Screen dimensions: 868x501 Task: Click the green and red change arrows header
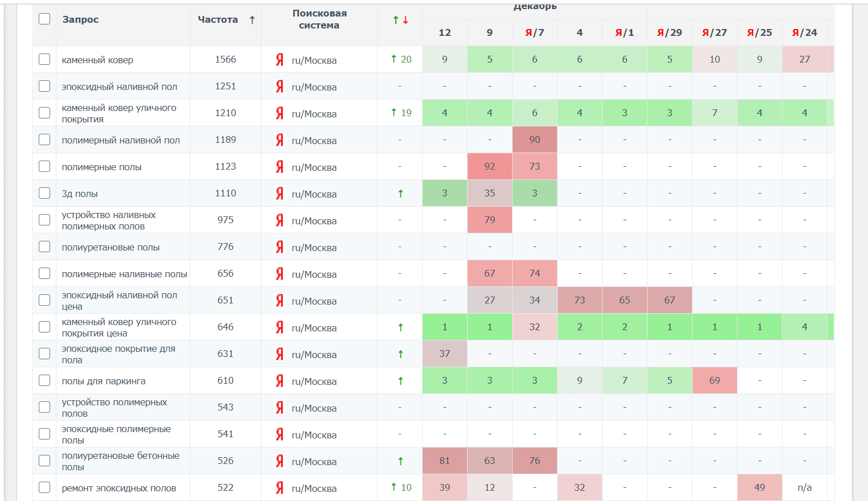point(400,20)
